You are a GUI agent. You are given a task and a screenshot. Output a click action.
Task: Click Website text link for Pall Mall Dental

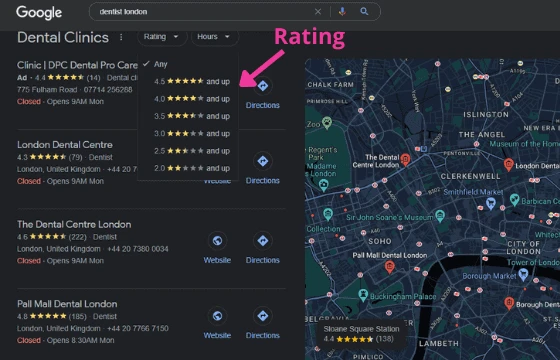217,335
